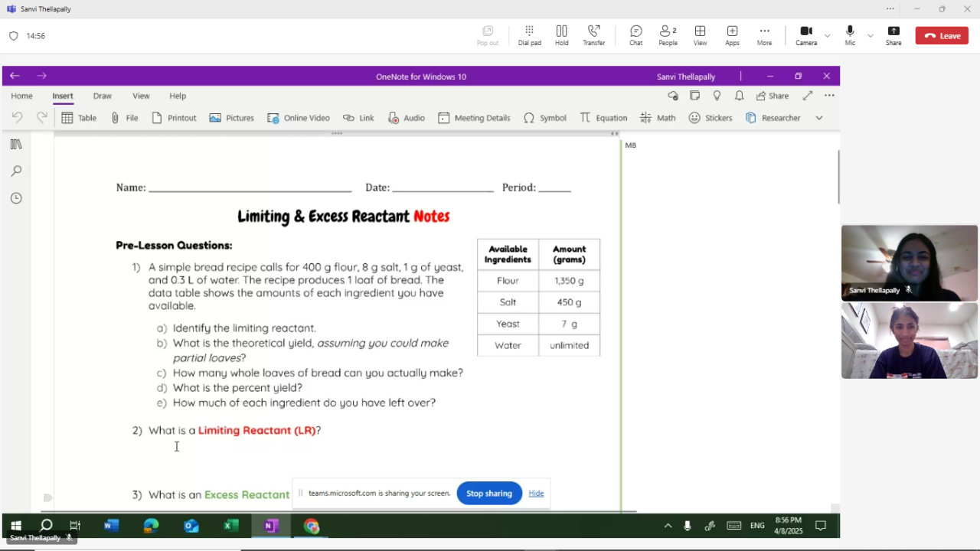Open the Teams Chat panel
The image size is (980, 551).
[x=635, y=35]
